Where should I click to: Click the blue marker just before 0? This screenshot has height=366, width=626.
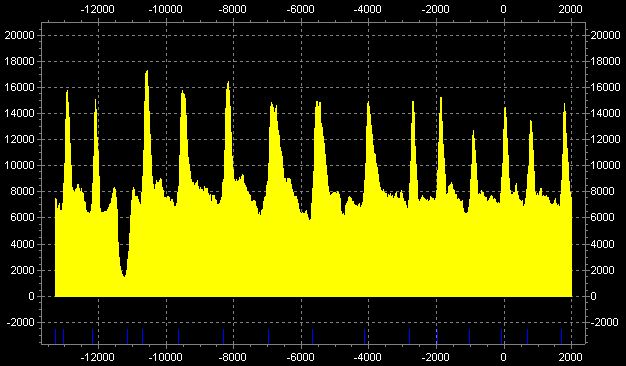pos(501,336)
